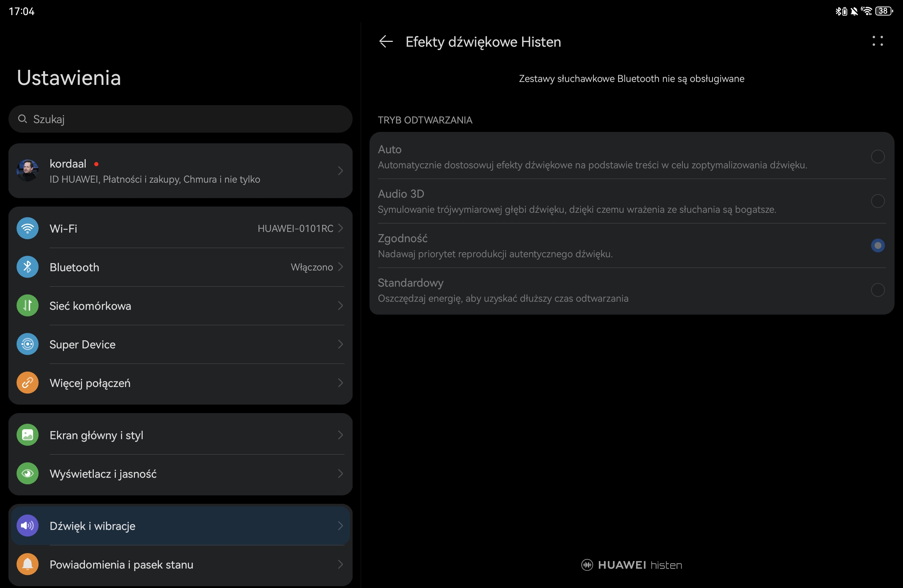
Task: Tap the ID HUAWEI account subtitle
Action: pos(155,179)
